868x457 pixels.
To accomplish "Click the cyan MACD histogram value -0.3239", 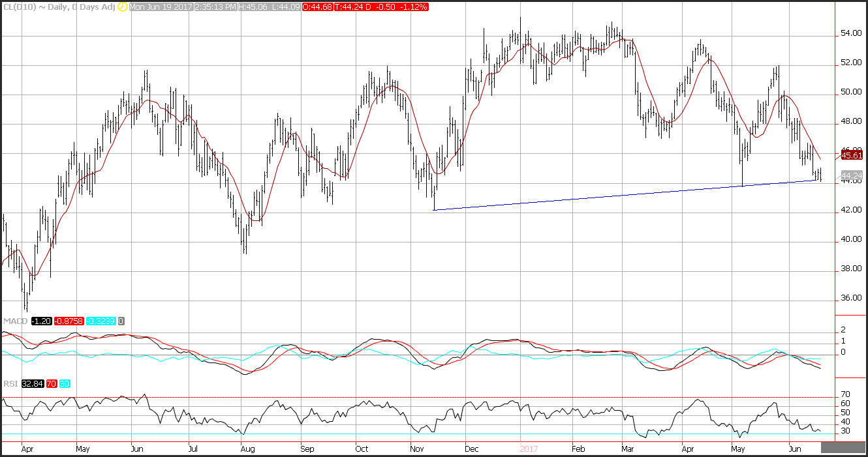I will [101, 321].
